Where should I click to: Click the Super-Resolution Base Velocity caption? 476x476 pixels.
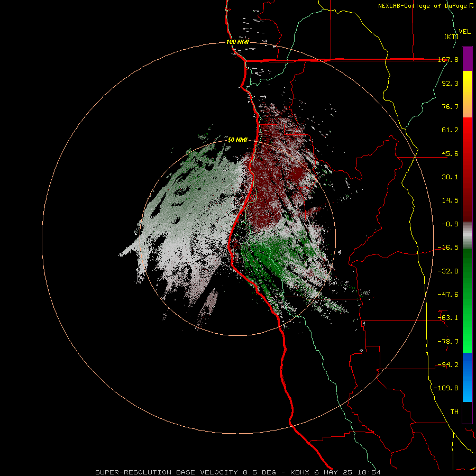pyautogui.click(x=237, y=472)
